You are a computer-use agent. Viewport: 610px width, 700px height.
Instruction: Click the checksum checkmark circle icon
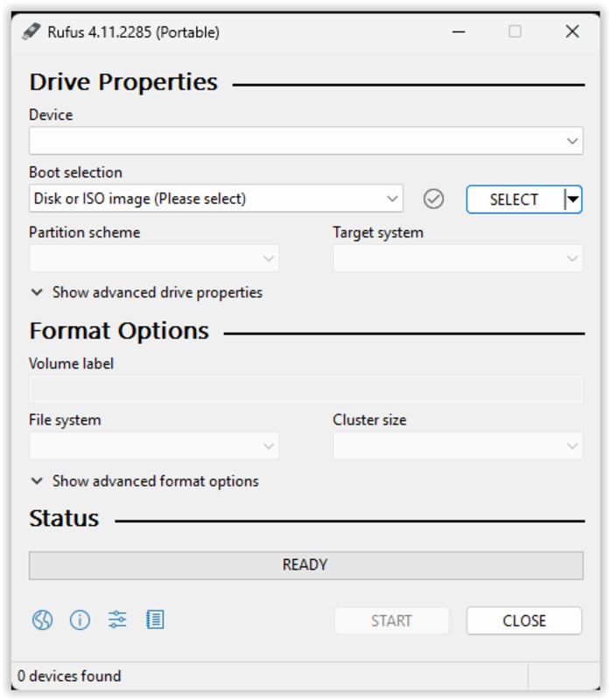[433, 199]
